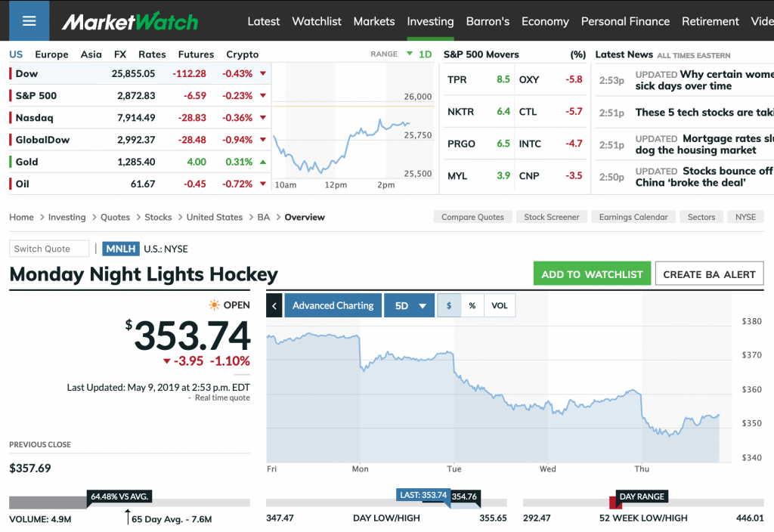This screenshot has height=532, width=774.
Task: Open the Stock Screener
Action: 551,217
